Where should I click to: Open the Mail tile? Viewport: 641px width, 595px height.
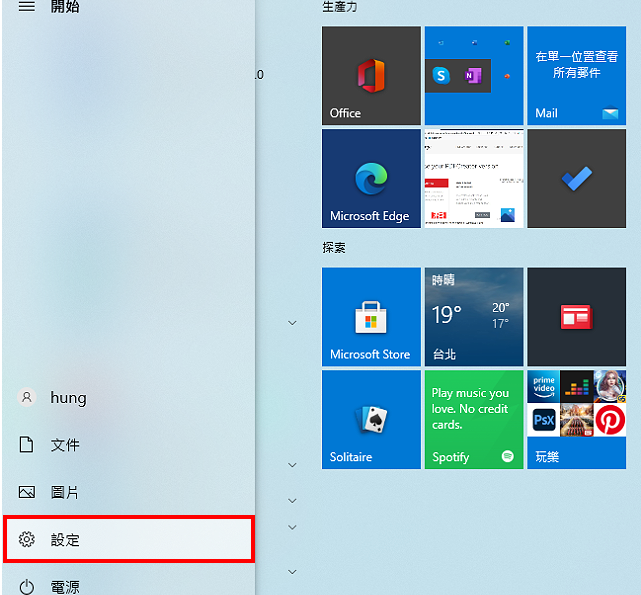[x=576, y=76]
